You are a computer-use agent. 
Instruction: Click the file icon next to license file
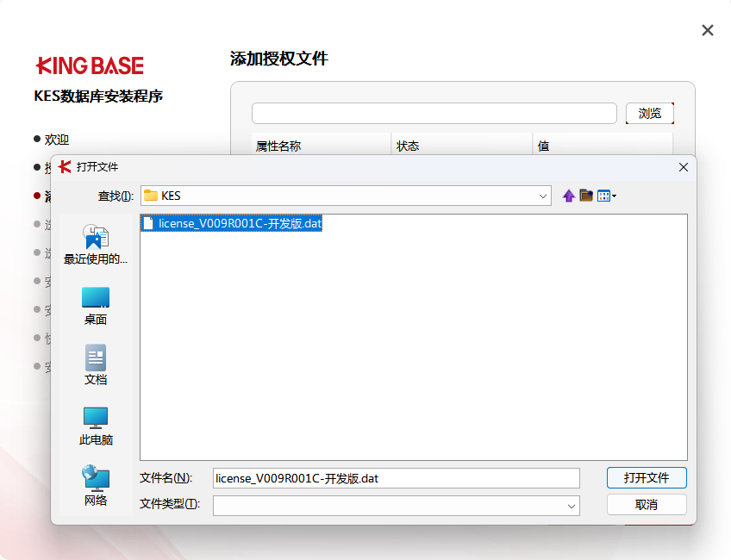[148, 224]
